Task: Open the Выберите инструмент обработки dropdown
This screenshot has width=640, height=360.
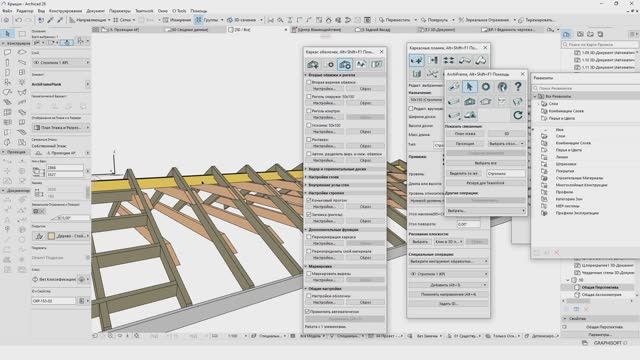Action: click(448, 261)
